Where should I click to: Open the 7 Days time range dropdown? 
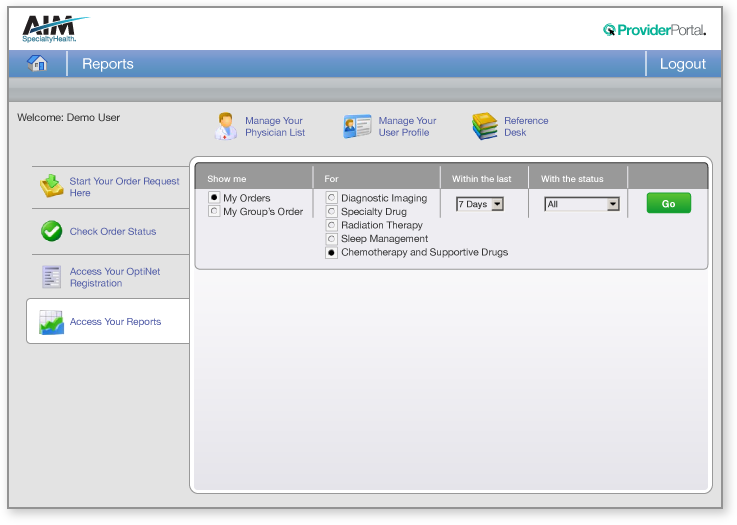point(480,204)
